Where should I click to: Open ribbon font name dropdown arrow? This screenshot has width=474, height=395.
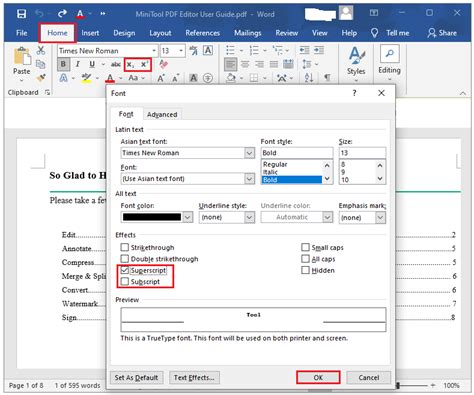click(x=154, y=51)
